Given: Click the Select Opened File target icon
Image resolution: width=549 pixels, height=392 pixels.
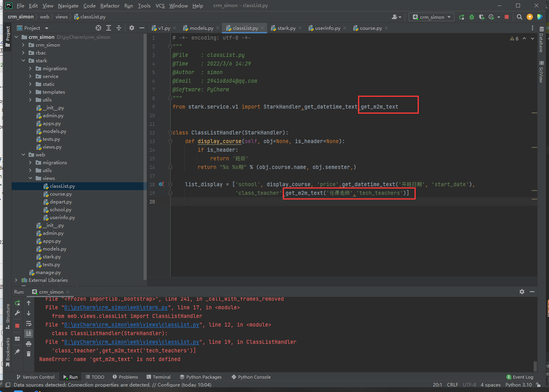Looking at the screenshot, I should (x=98, y=28).
